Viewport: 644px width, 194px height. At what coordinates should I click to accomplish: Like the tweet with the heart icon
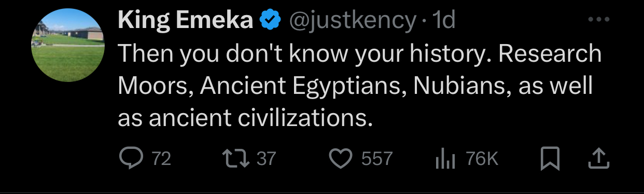coord(341,159)
